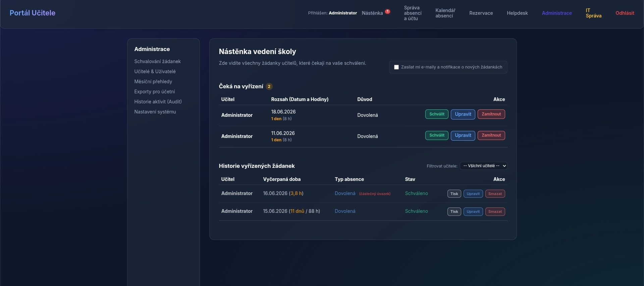This screenshot has width=644, height=286.
Task: Open the Filtrovat učitele dropdown
Action: click(x=483, y=166)
